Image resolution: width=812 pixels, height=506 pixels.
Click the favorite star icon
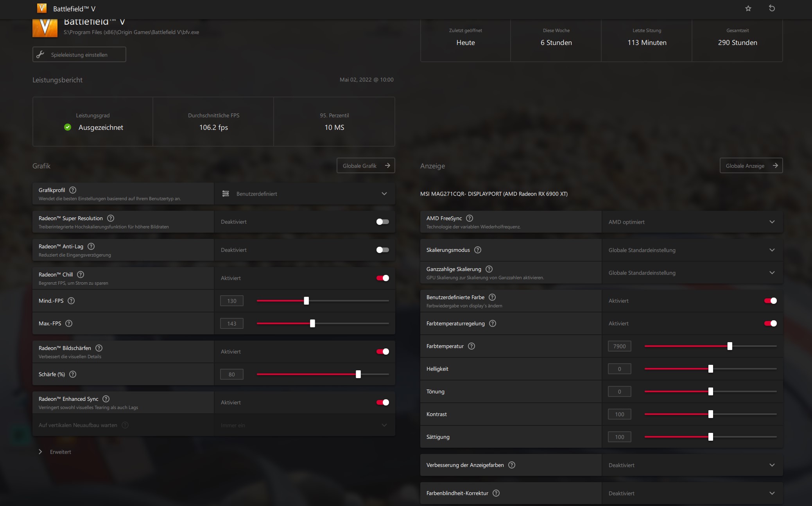(x=748, y=9)
